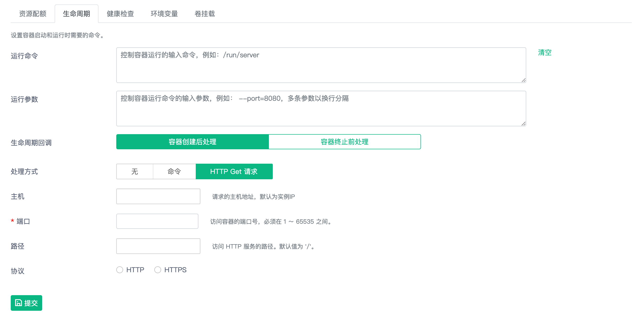This screenshot has height=321, width=644.
Task: Click the 运行命令 text area
Action: point(321,65)
